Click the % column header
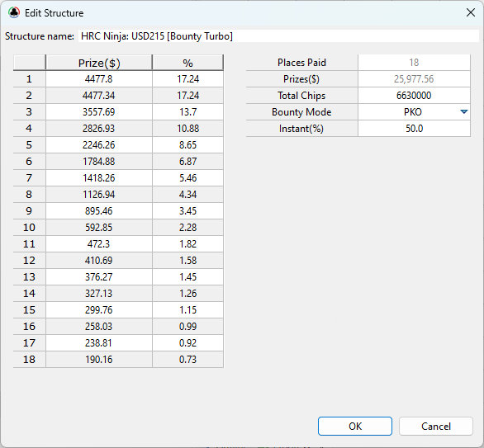This screenshot has width=484, height=448. tap(187, 63)
